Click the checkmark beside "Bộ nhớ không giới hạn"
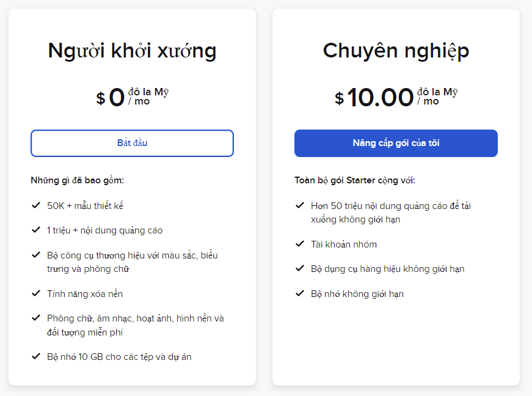The height and width of the screenshot is (396, 532). 299,293
